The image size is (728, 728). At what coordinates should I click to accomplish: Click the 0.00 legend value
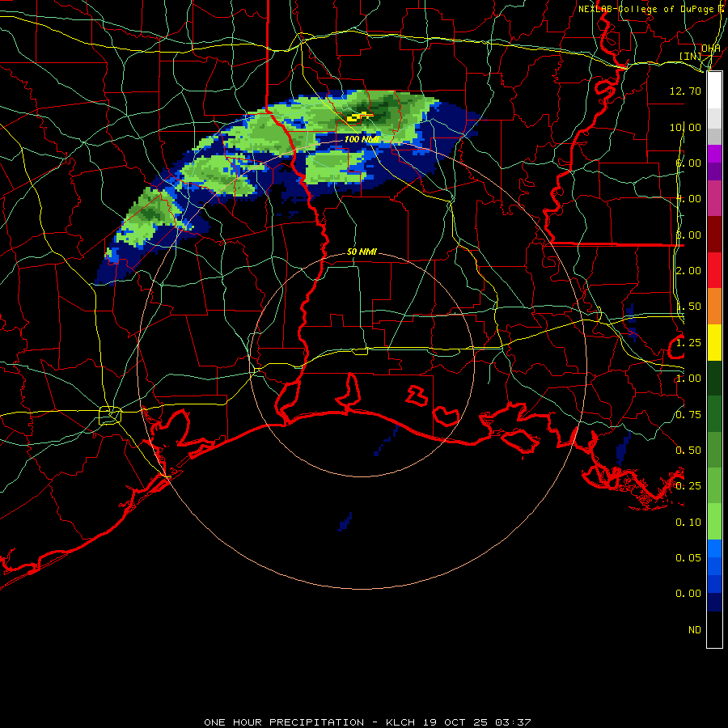[688, 594]
